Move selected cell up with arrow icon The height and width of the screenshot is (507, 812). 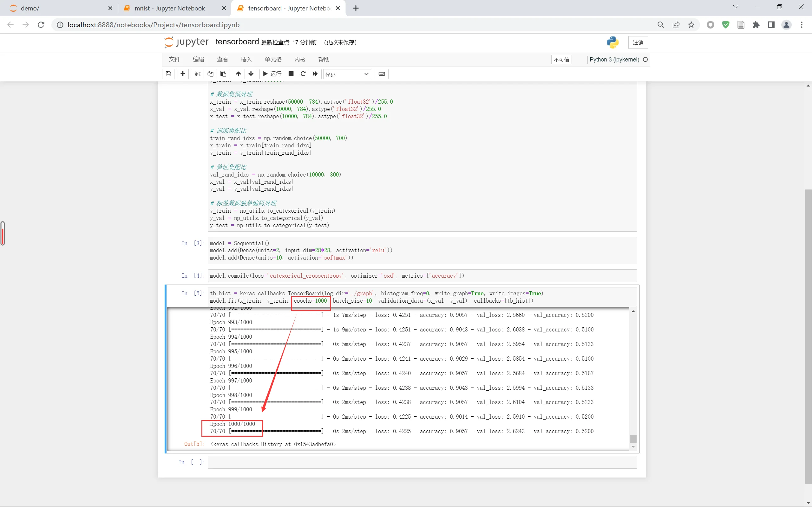click(x=238, y=74)
